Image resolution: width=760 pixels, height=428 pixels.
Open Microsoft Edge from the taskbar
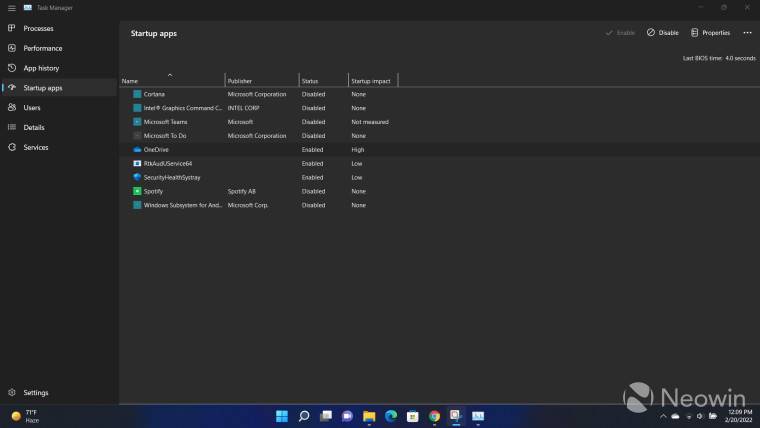[391, 415]
